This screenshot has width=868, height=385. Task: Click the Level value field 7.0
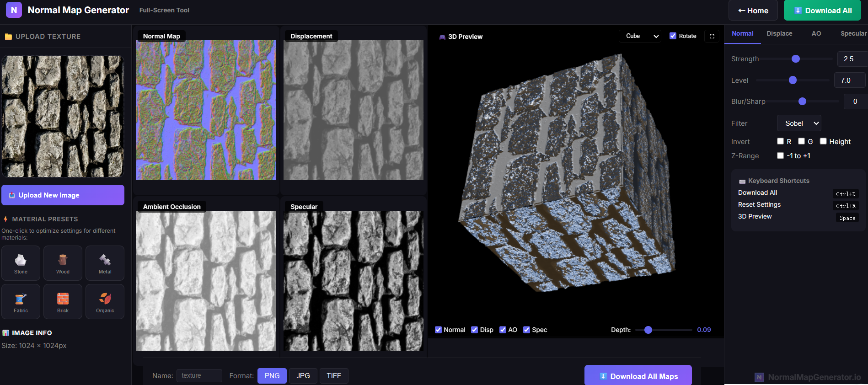tap(851, 80)
